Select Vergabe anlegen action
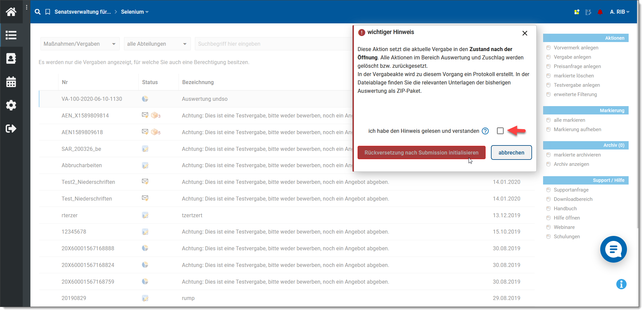 point(572,57)
